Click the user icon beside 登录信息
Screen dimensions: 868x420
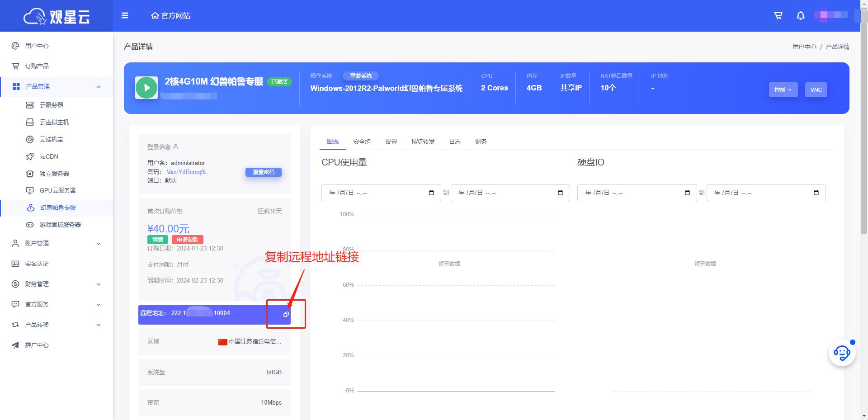coord(176,146)
